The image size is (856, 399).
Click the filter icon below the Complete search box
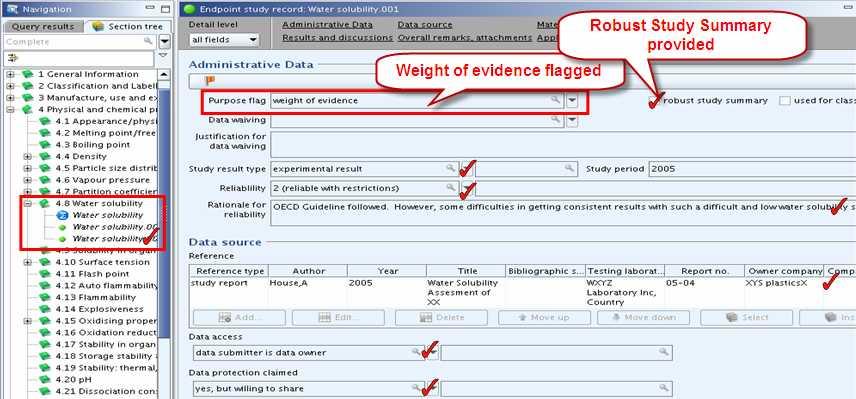(12, 57)
